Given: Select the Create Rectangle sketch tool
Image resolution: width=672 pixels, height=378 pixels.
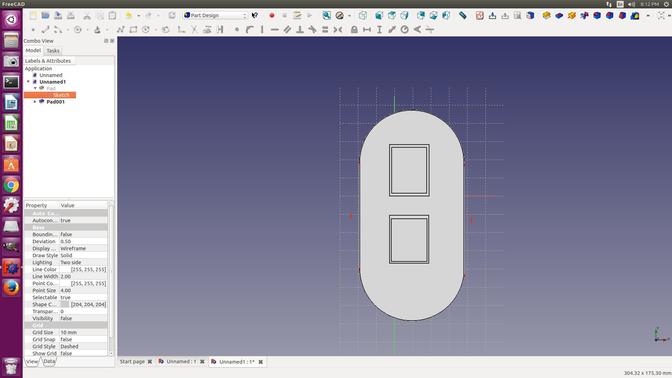Looking at the screenshot, I should tap(133, 30).
